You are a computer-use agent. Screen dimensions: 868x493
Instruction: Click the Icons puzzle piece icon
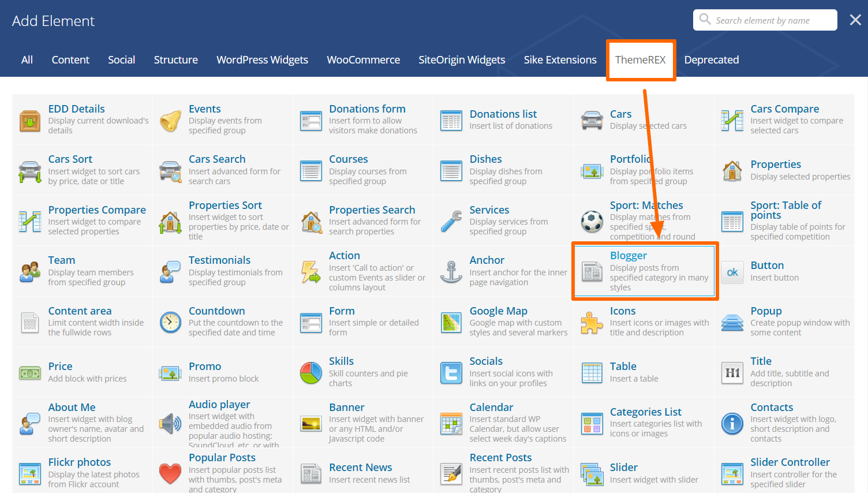(592, 323)
